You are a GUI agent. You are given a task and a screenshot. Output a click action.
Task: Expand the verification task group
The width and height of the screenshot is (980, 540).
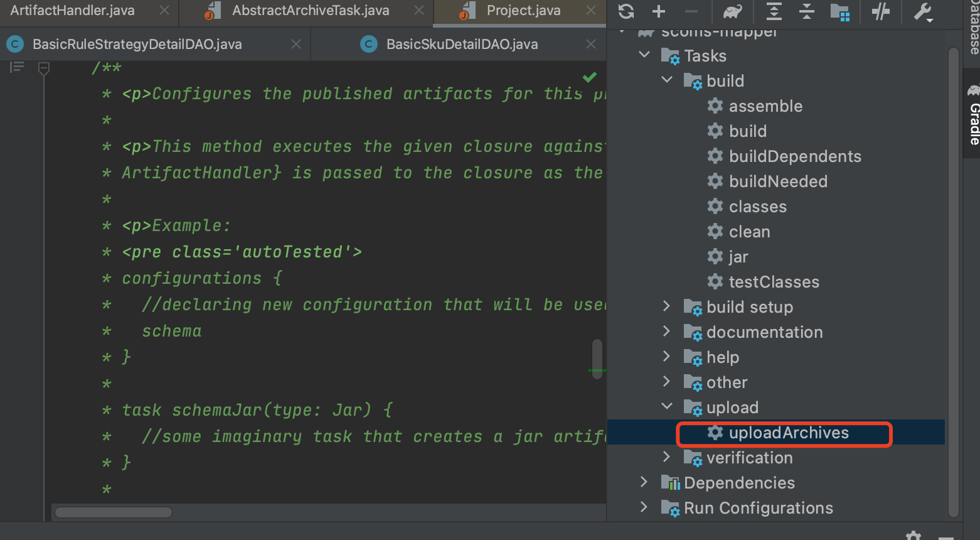pos(667,457)
